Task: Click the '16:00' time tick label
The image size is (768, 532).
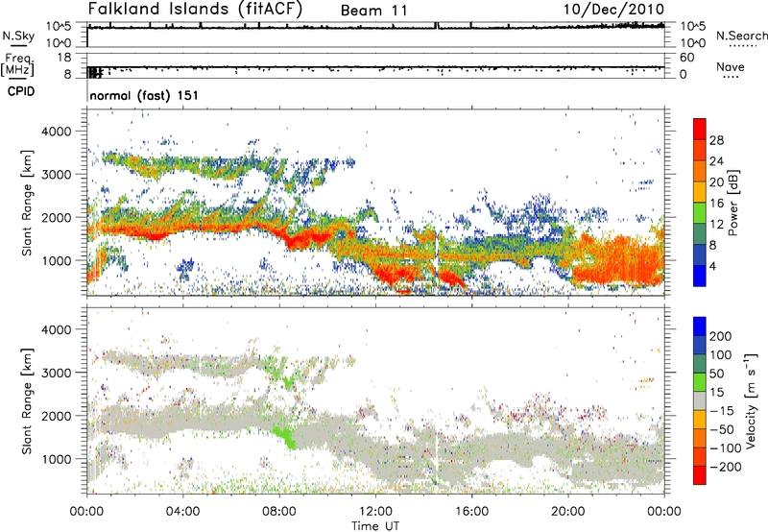Action: coord(471,512)
